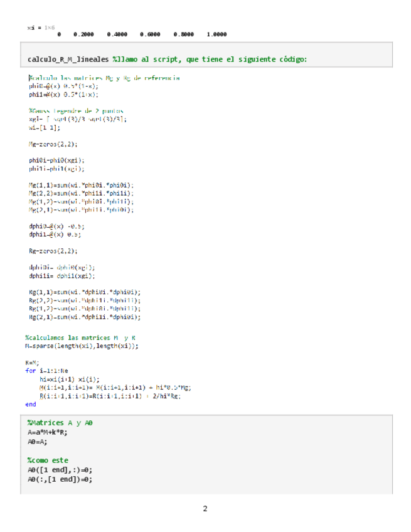The image size is (411, 532).
Task: Click the line 'A=a*M+k*R;'
Action: pos(48,432)
